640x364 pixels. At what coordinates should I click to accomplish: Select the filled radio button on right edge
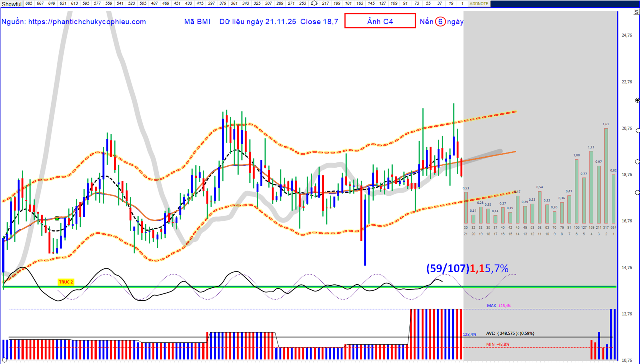click(637, 100)
